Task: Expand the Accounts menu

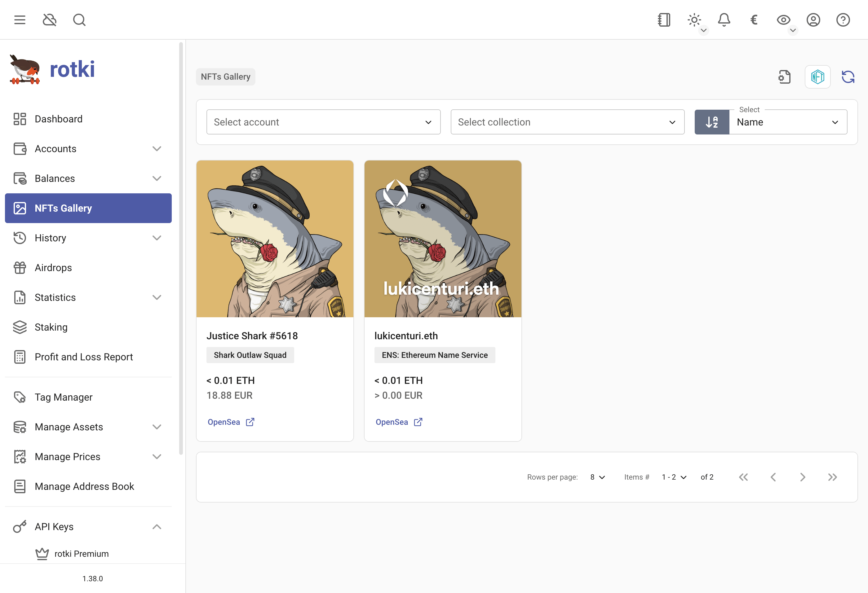Action: [88, 148]
